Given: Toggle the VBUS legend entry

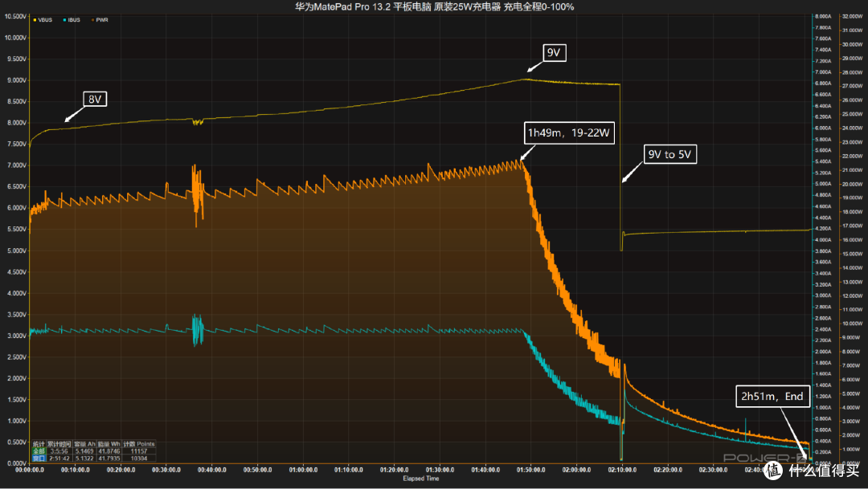Looking at the screenshot, I should coord(43,20).
